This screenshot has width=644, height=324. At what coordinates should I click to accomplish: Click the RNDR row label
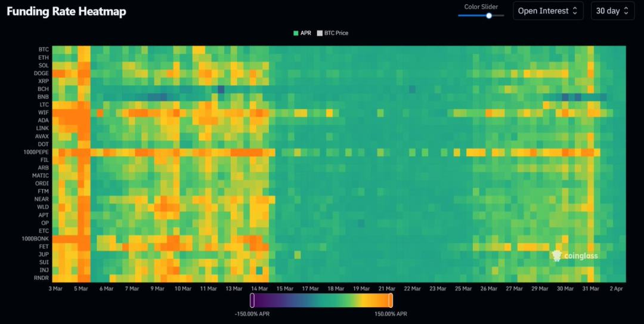point(42,278)
